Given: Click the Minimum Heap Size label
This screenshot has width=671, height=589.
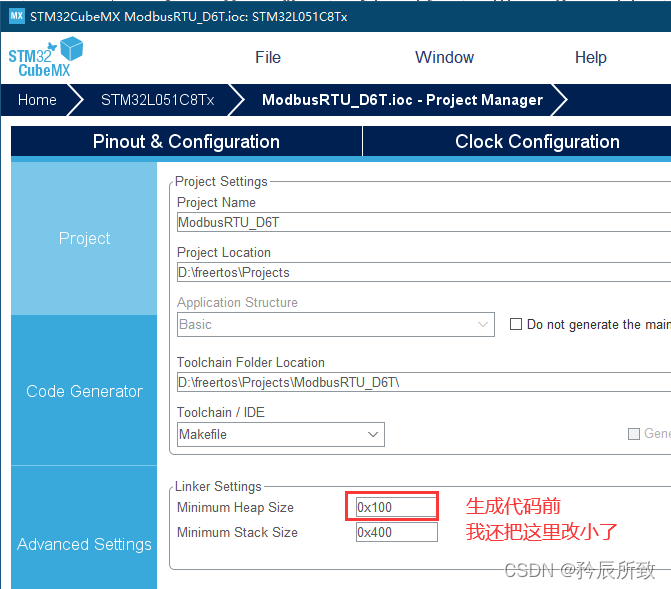Looking at the screenshot, I should pyautogui.click(x=235, y=507).
